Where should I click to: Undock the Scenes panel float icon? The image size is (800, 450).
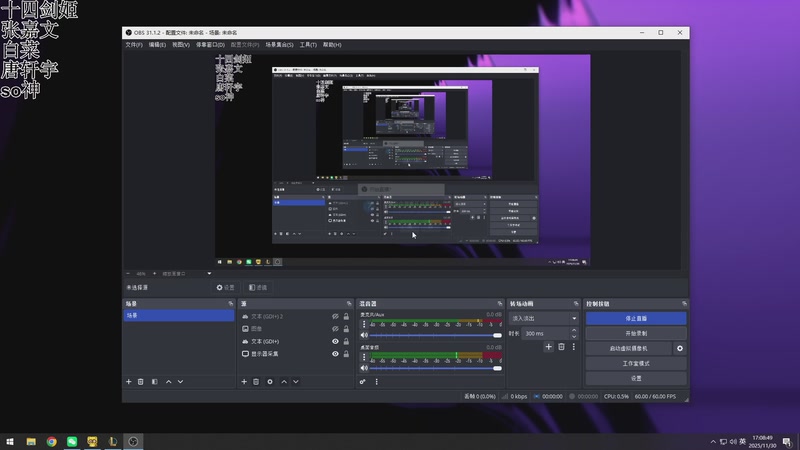(231, 304)
